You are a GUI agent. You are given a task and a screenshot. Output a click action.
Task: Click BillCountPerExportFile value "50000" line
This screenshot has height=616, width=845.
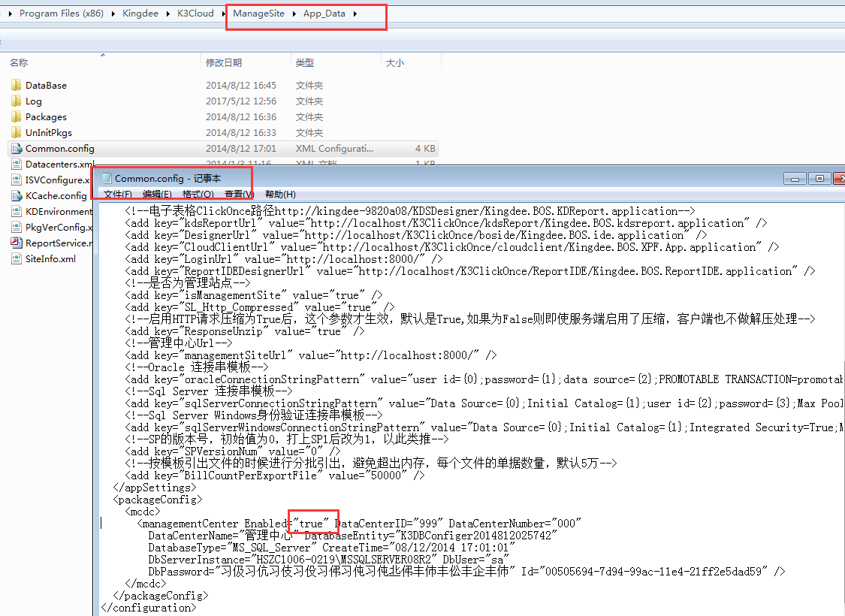(x=275, y=476)
